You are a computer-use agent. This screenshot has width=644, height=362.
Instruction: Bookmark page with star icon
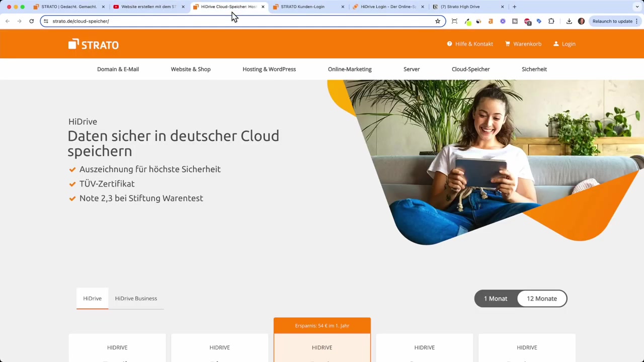[438, 21]
